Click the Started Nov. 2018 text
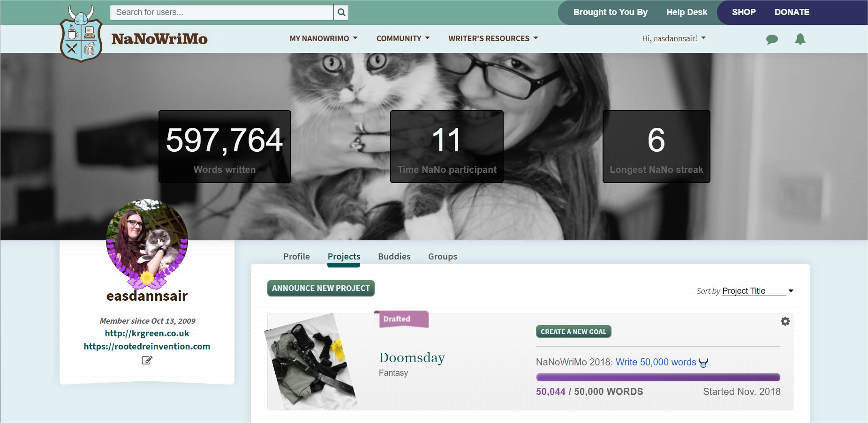 point(741,392)
